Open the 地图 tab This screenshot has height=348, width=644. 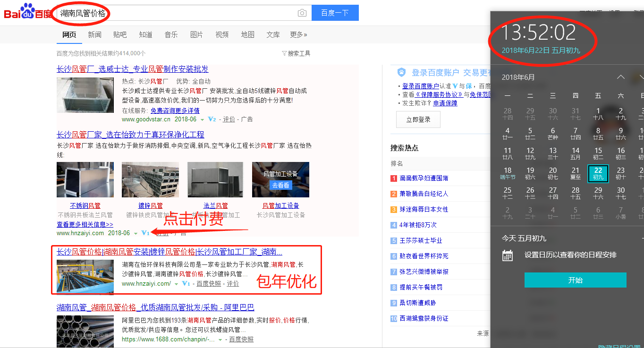click(x=247, y=34)
